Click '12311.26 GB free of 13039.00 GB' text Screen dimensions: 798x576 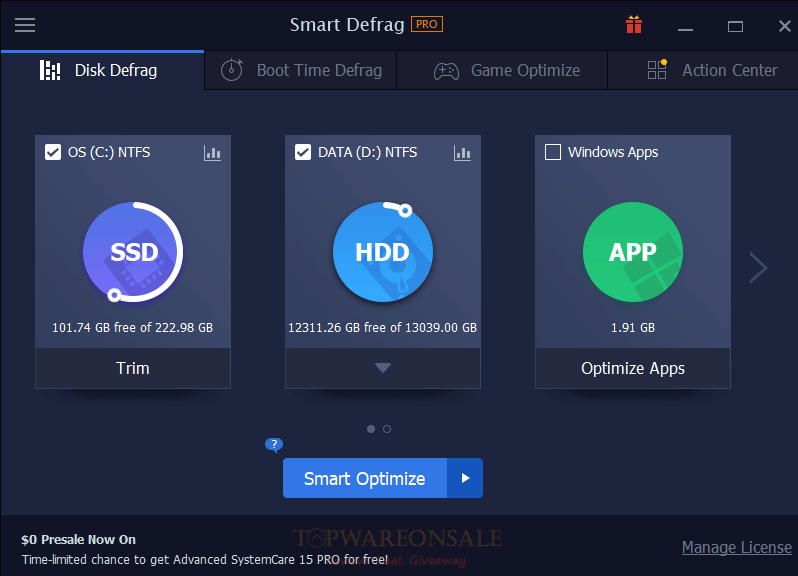coord(383,327)
